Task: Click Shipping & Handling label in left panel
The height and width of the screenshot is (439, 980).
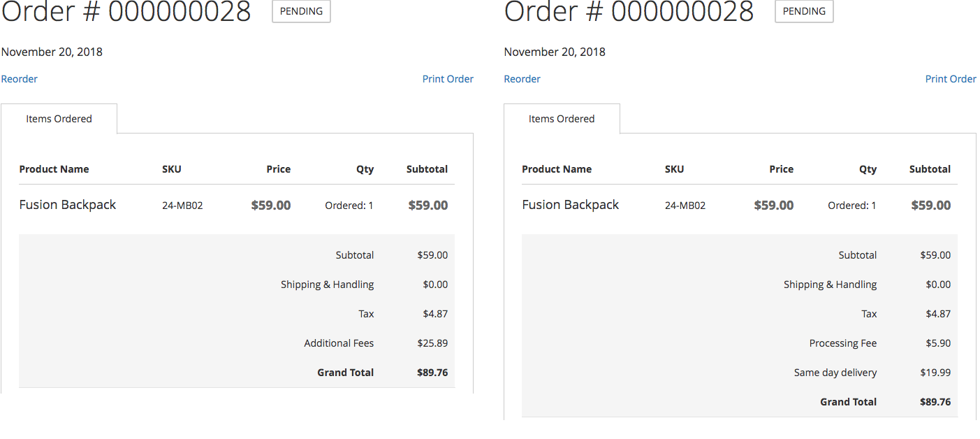Action: pos(328,285)
